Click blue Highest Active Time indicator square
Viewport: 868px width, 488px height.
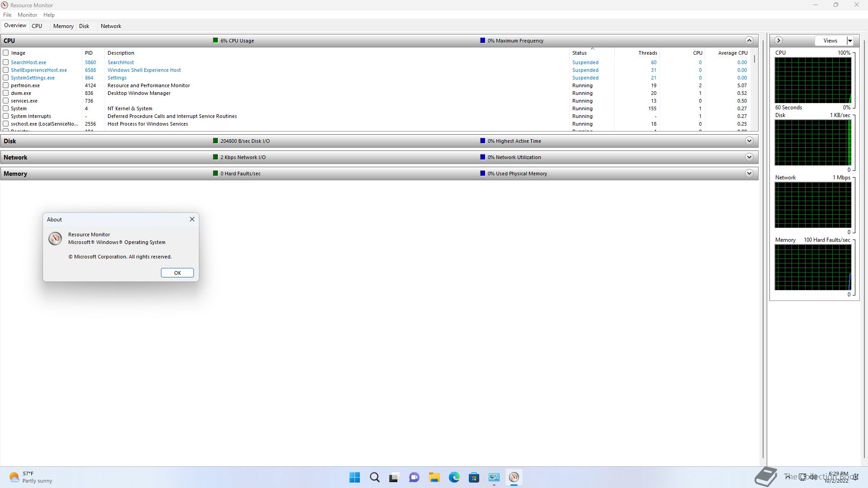pyautogui.click(x=483, y=141)
